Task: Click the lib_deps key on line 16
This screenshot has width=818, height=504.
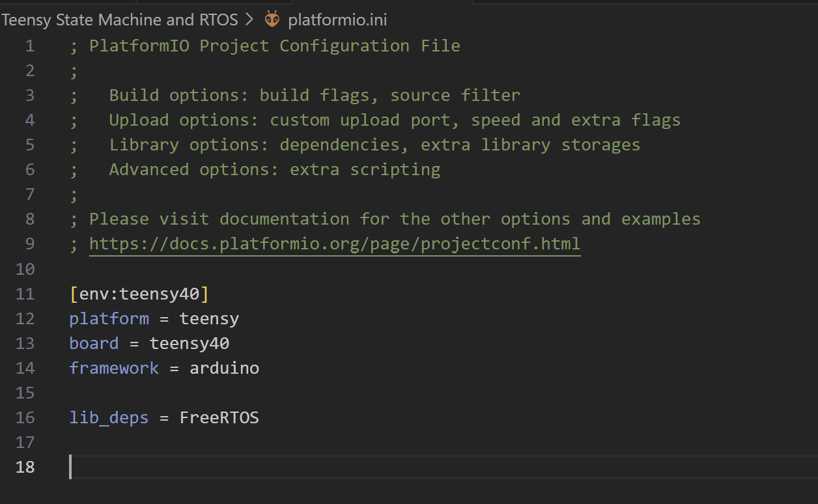Action: pos(109,417)
